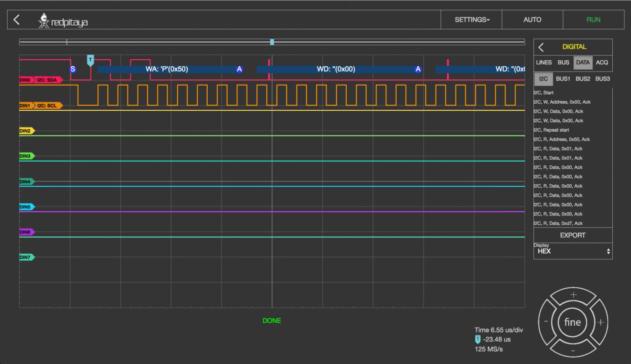Select the BUS1 decoder tab
Viewport: 631px width, 364px height.
pyautogui.click(x=563, y=79)
